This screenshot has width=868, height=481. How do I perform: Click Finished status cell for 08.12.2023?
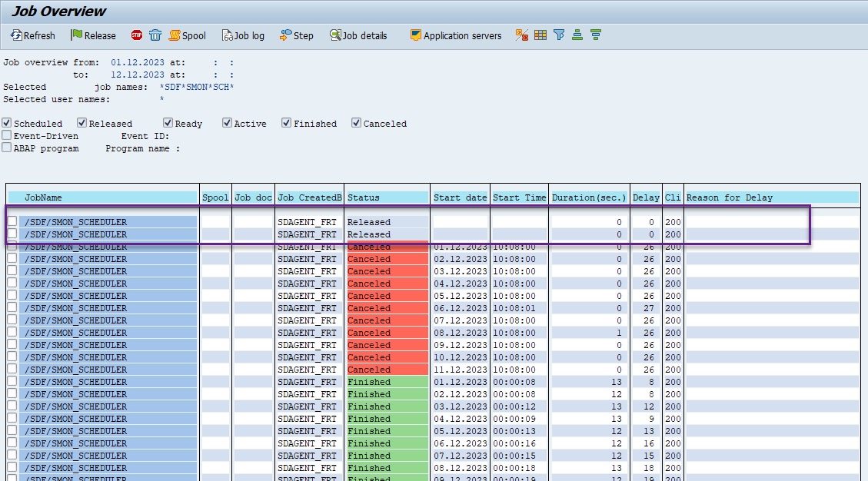[387, 468]
